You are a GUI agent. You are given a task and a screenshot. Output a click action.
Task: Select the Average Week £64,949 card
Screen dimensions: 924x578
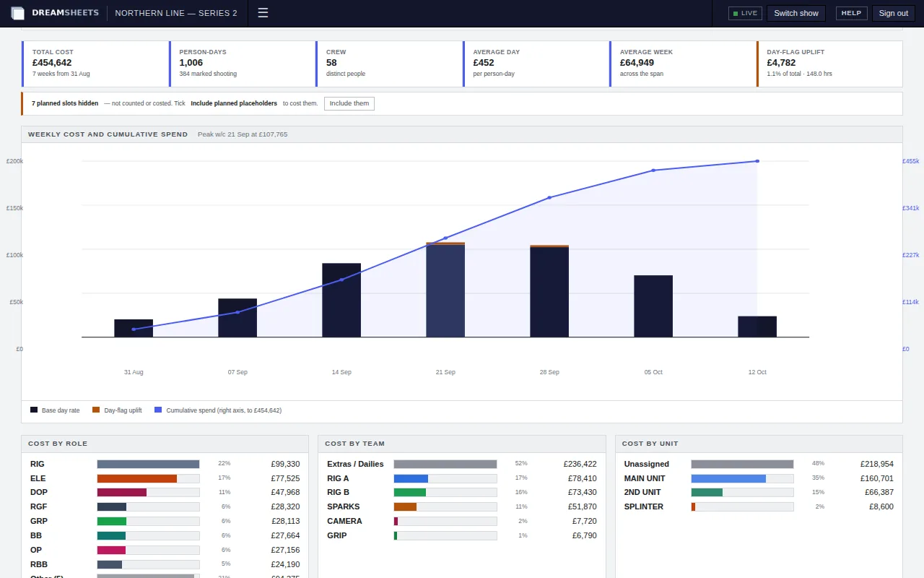point(684,64)
